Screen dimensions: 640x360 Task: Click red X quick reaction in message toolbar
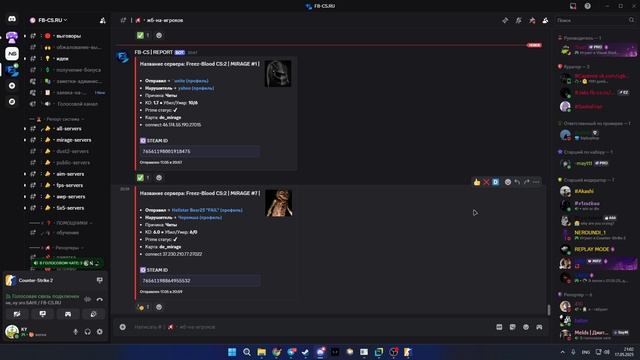[486, 182]
